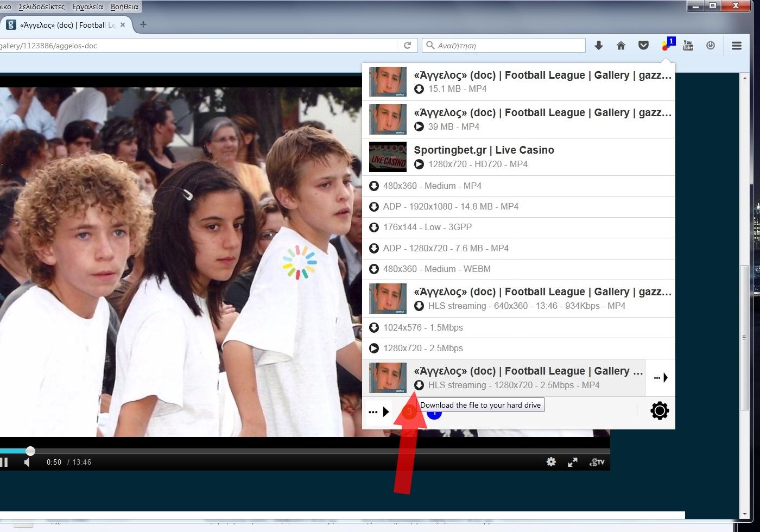This screenshot has height=532, width=760.
Task: Click the video progress slider handle
Action: pyautogui.click(x=30, y=451)
